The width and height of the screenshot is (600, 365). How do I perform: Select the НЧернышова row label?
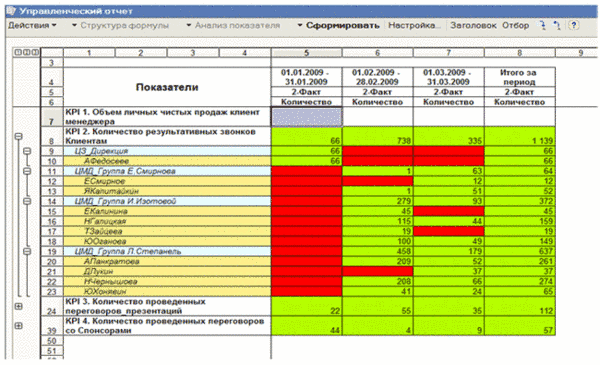[x=167, y=282]
